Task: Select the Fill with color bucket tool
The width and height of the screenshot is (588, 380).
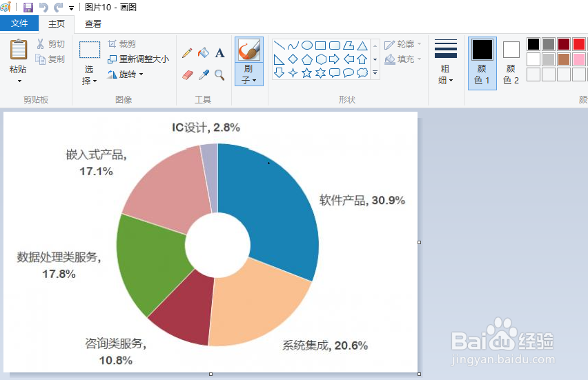Action: click(x=204, y=53)
